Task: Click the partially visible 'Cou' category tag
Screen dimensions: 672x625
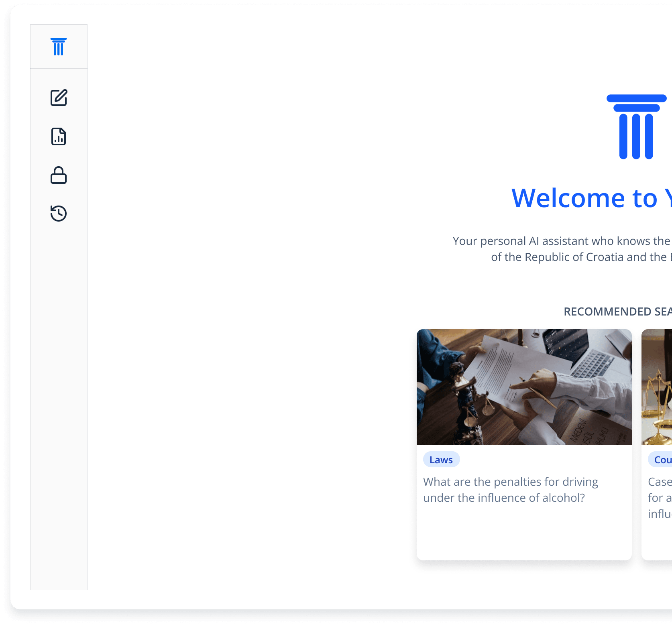Action: [662, 460]
